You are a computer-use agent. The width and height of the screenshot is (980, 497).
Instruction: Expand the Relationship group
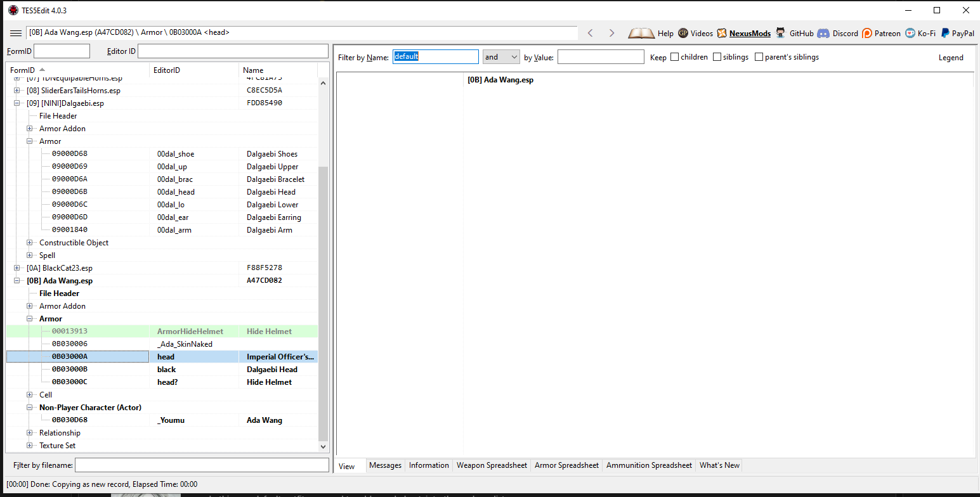coord(30,433)
